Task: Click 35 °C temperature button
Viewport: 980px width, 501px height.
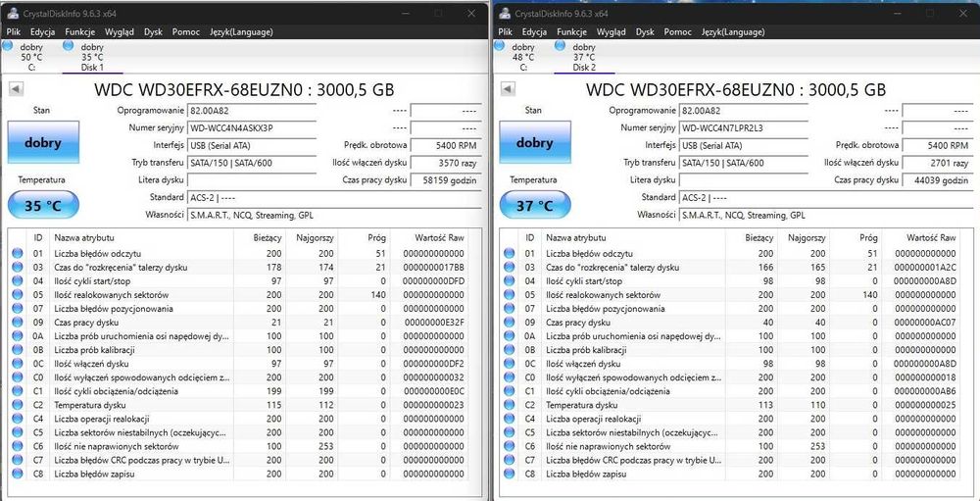Action: (43, 205)
